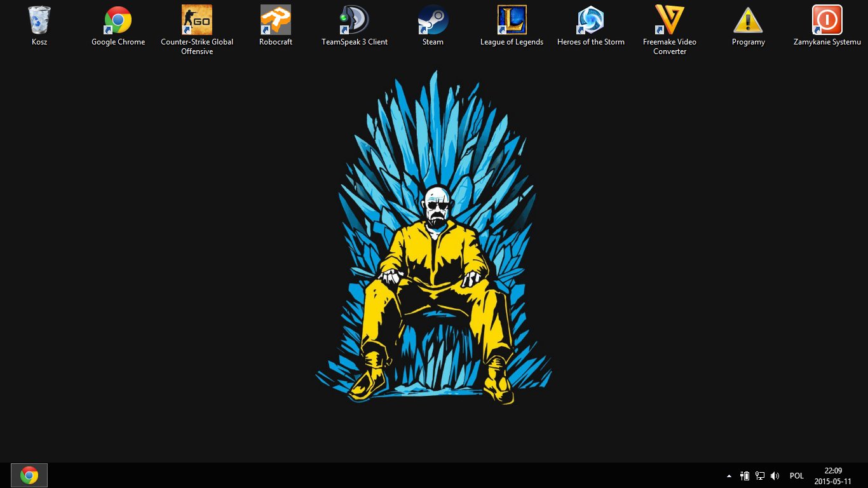Select the Heroes of the Storm shortcut
Screen dimensions: 868x488
pos(591,20)
